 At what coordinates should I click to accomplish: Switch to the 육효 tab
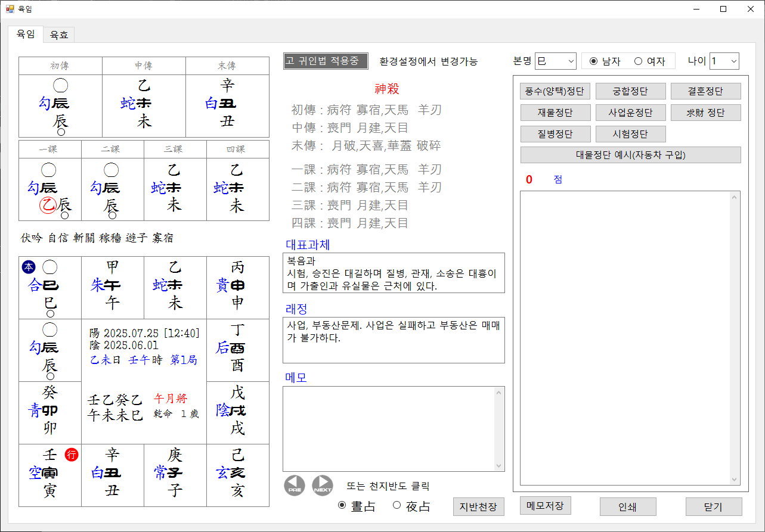coord(59,35)
